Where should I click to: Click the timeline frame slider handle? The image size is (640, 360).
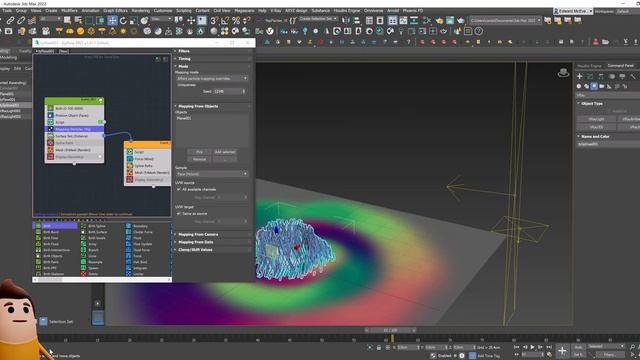tap(390, 330)
